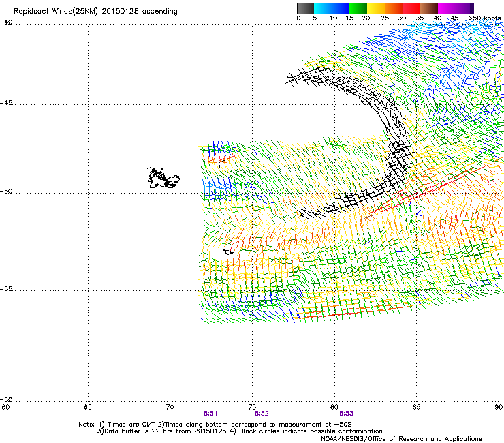Click the green 15-20 knots legend swatch

point(358,8)
